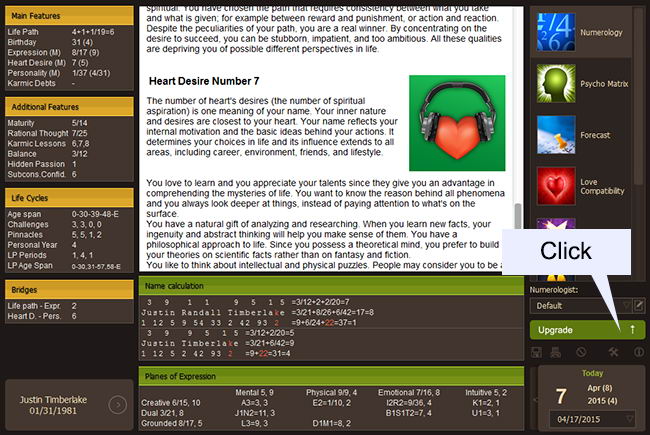650x435 pixels.
Task: Select the Balance 3/12 row
Action: (69, 154)
